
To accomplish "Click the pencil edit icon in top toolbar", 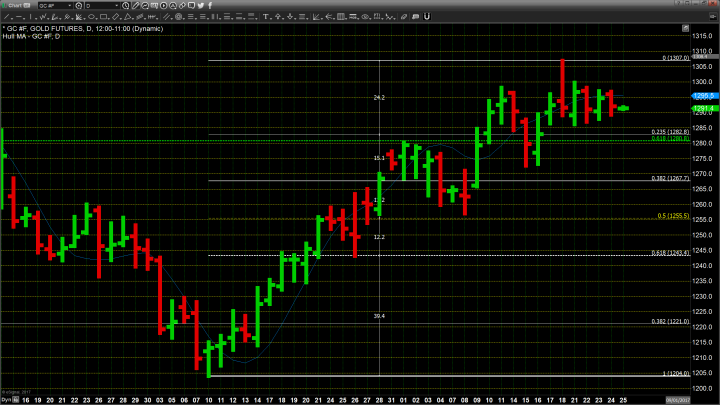I will click(x=135, y=6).
